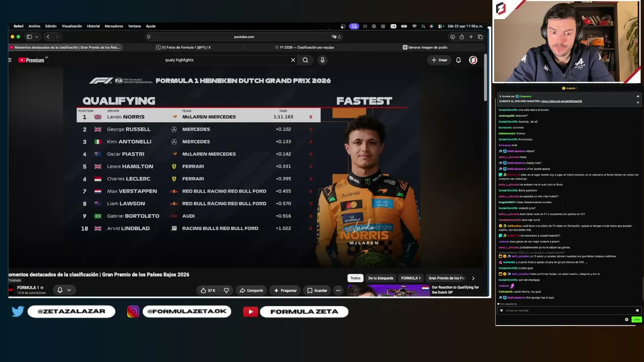Open Spotlight search in the menu bar

click(423, 26)
